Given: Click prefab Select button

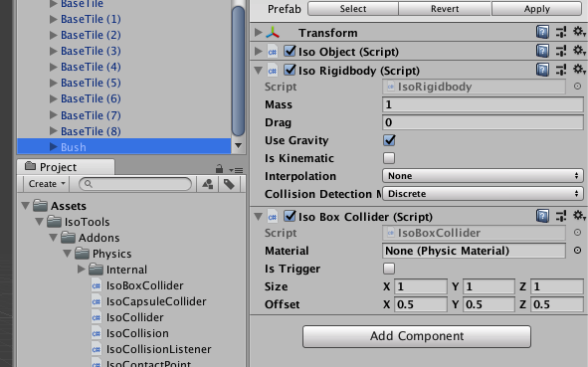Looking at the screenshot, I should click(x=353, y=9).
